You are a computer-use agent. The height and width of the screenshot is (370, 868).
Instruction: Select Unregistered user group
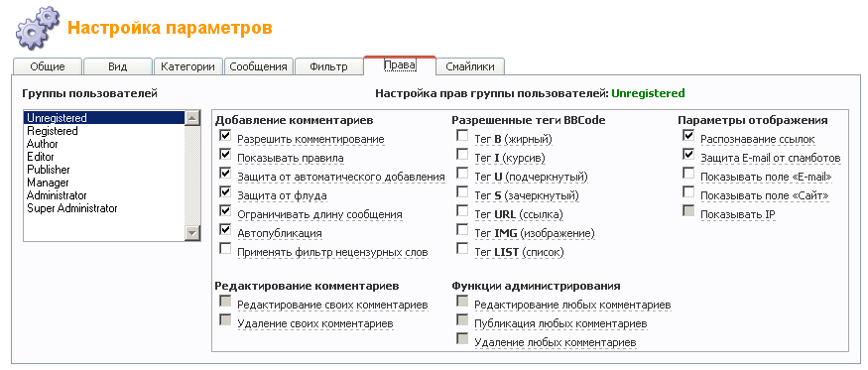[104, 118]
